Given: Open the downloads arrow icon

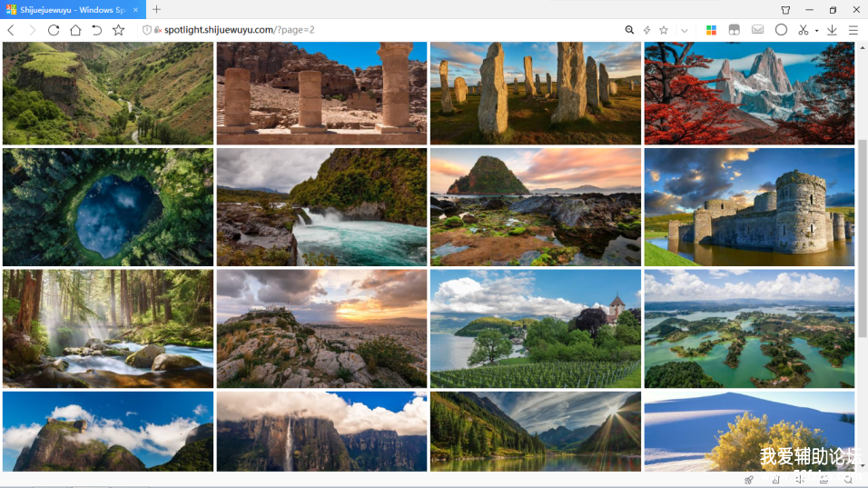Looking at the screenshot, I should point(832,30).
